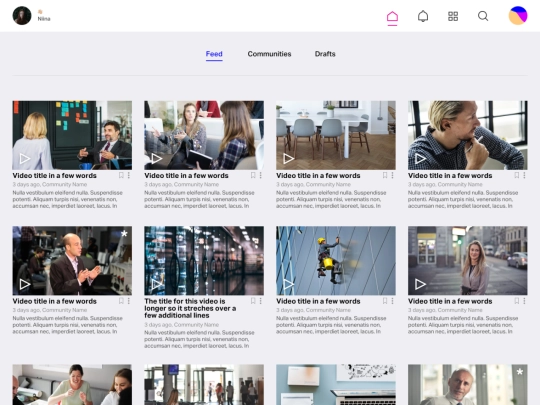This screenshot has height=405, width=540.
Task: Play the woman on street video
Action: coord(420,284)
